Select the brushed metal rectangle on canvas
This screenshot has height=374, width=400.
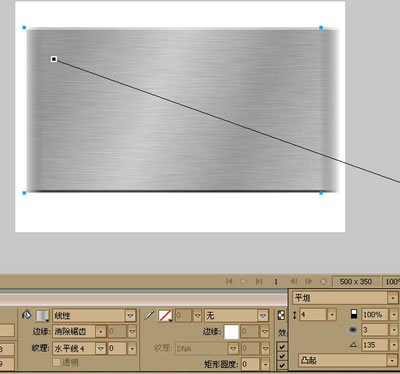point(182,110)
